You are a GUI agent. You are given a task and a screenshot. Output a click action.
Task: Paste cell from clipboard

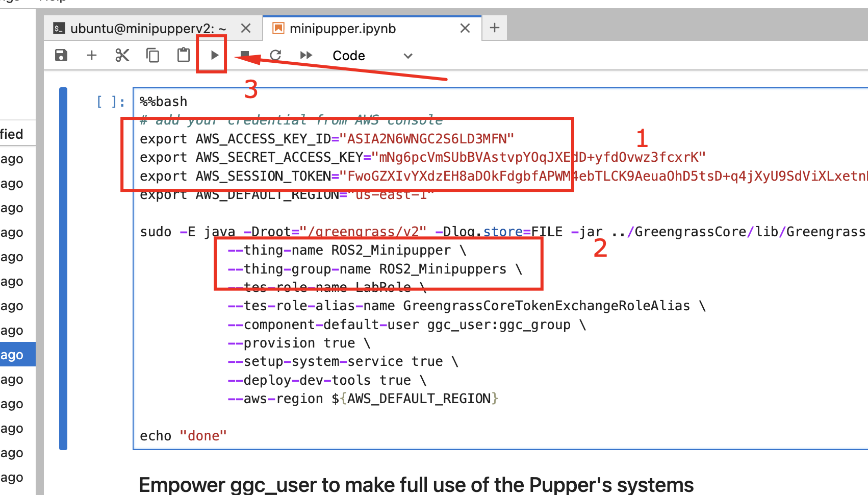183,55
